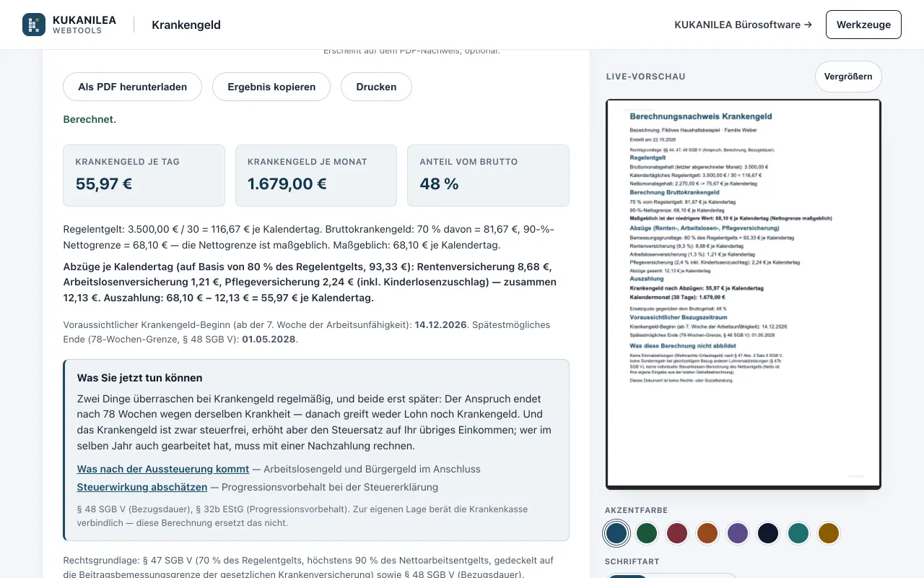Open the Werkzeuge menu button

click(x=863, y=25)
